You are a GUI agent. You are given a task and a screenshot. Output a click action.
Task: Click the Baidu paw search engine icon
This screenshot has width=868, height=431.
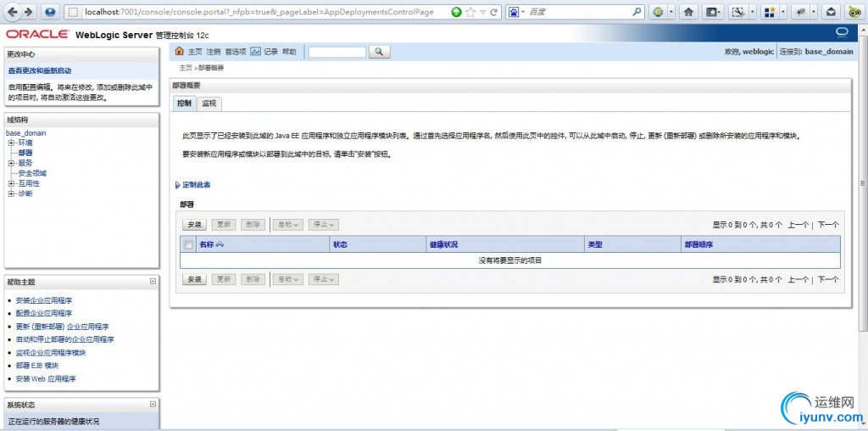[513, 12]
